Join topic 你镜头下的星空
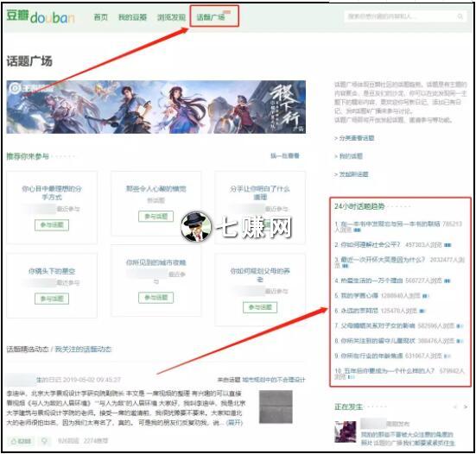 (x=52, y=299)
